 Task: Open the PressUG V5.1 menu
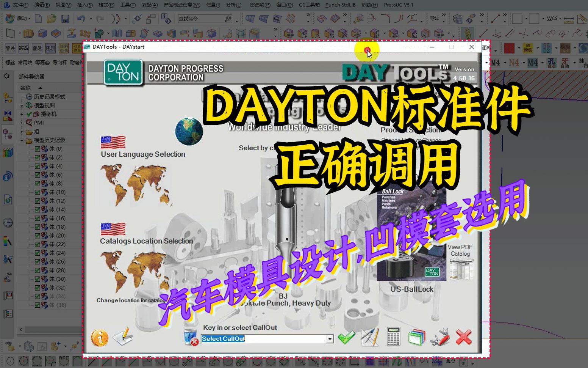(399, 5)
